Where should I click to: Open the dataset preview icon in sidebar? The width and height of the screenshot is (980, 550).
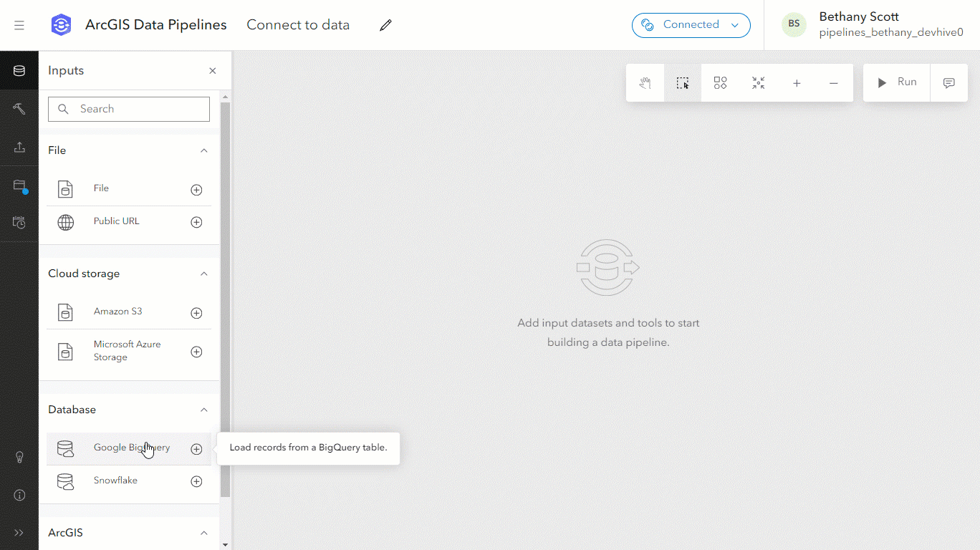click(x=19, y=185)
